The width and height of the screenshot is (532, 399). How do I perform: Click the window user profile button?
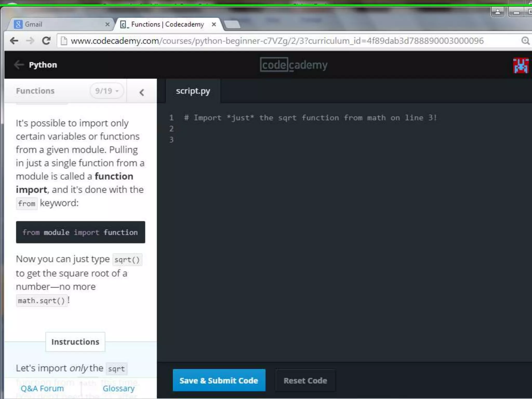[498, 12]
